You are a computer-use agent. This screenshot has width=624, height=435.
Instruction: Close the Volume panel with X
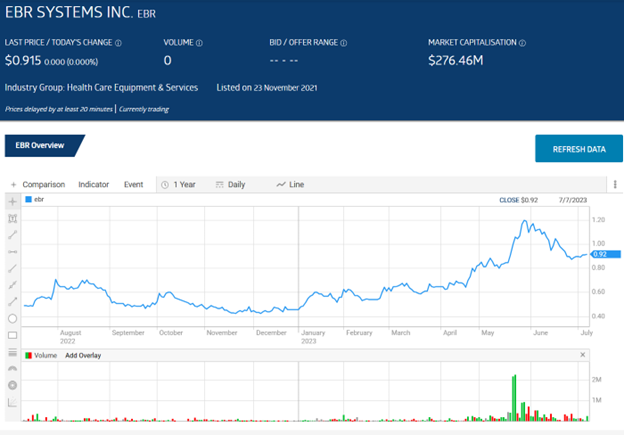coord(583,355)
